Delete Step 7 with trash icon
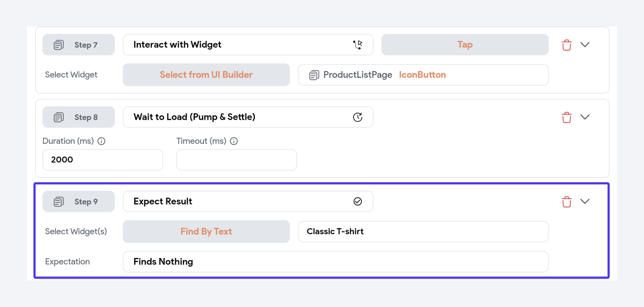 pyautogui.click(x=566, y=45)
